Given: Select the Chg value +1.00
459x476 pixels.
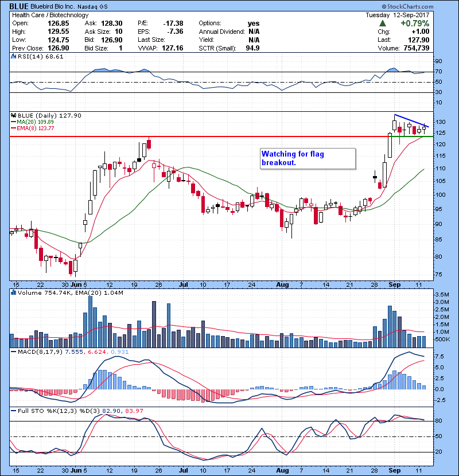Looking at the screenshot, I should pos(421,32).
